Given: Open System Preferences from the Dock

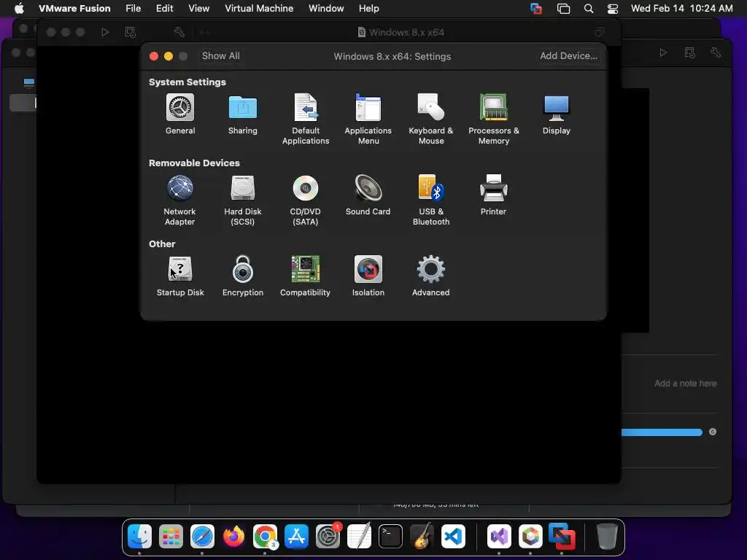Looking at the screenshot, I should (328, 537).
